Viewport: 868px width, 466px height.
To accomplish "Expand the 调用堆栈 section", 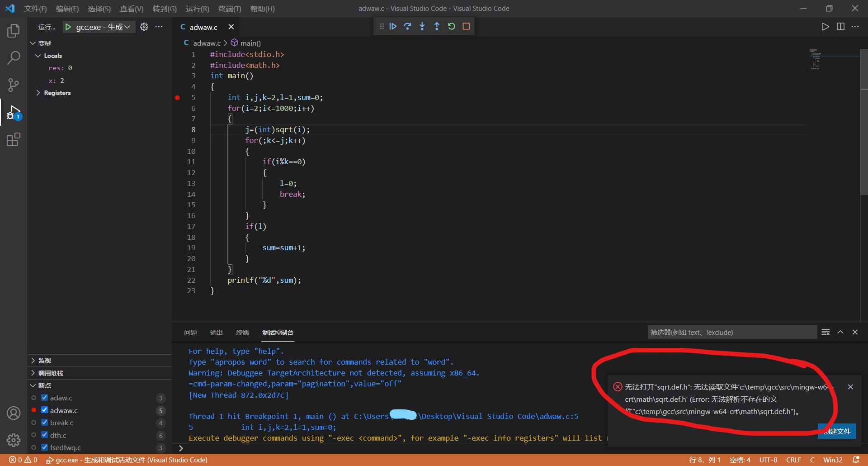I will [33, 373].
